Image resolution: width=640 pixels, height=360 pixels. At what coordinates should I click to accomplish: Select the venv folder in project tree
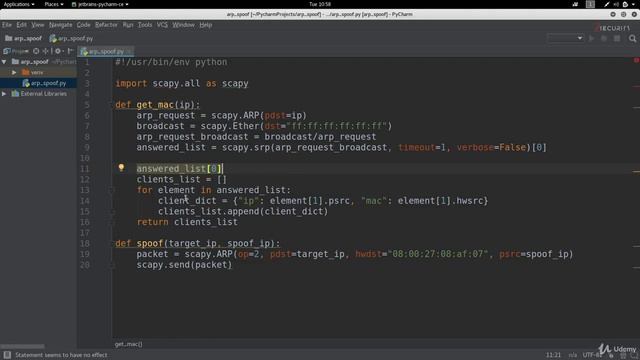(33, 72)
